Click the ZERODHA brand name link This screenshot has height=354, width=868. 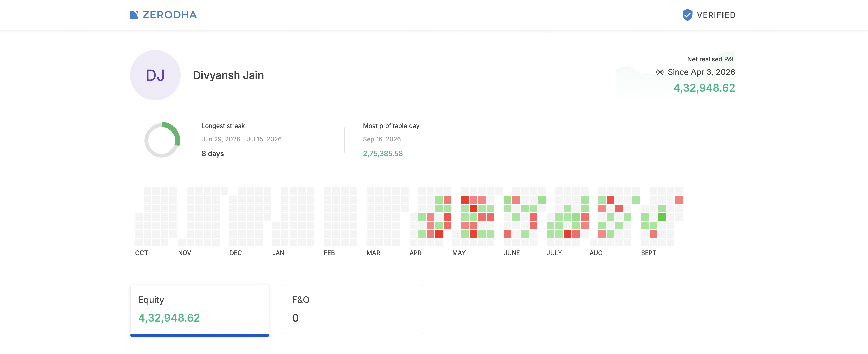(x=169, y=15)
